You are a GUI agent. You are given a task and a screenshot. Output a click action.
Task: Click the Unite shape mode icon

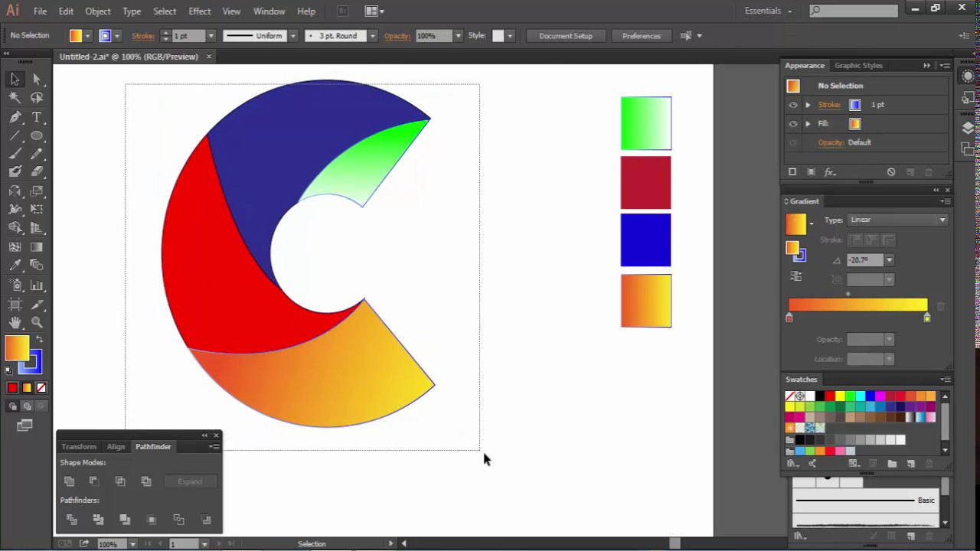point(70,481)
